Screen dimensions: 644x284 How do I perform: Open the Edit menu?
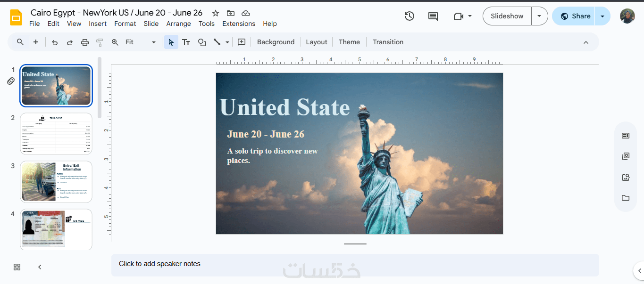[53, 24]
